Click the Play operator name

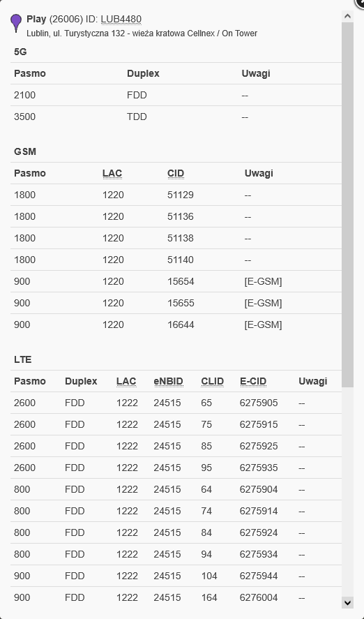(36, 20)
